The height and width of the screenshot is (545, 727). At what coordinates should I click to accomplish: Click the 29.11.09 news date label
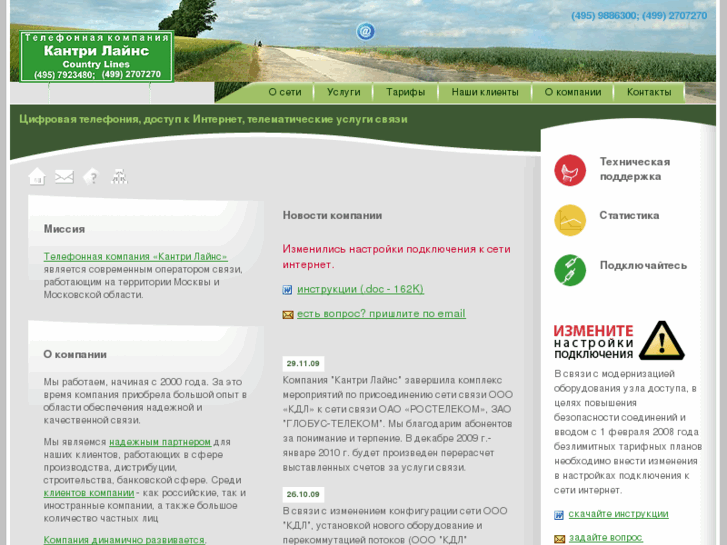pos(303,364)
